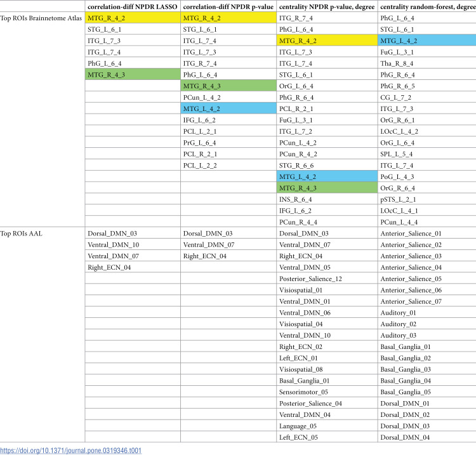This screenshot has width=476, height=455.
Task: Click green MTG_R_4_3 cell in LASSO column
Action: [x=133, y=75]
